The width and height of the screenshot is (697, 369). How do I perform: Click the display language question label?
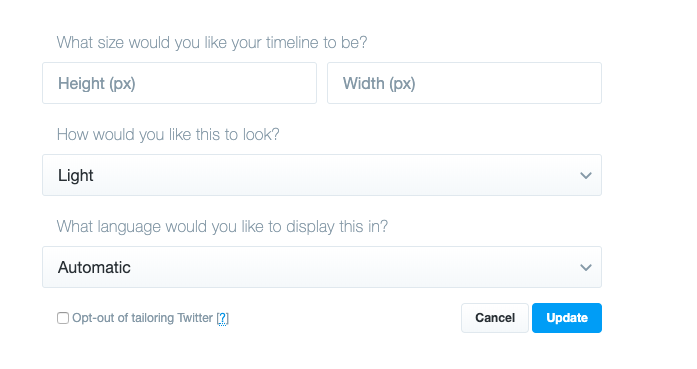click(x=222, y=227)
